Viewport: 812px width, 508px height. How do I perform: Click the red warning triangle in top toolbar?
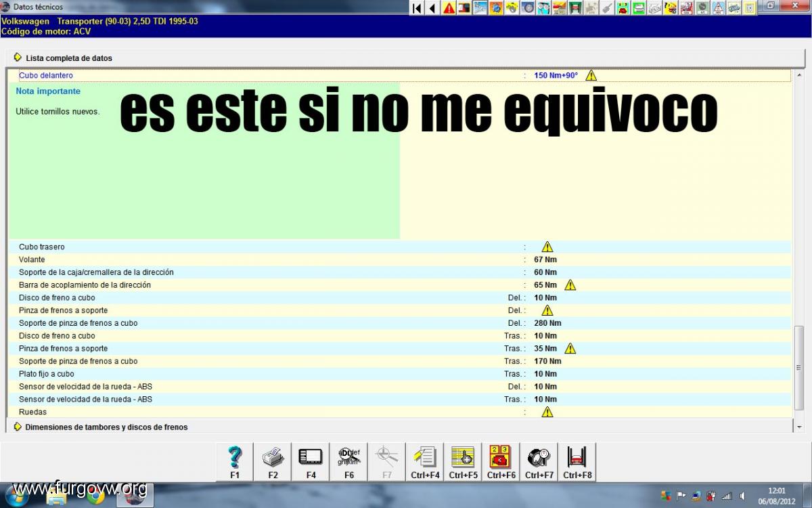pos(449,8)
